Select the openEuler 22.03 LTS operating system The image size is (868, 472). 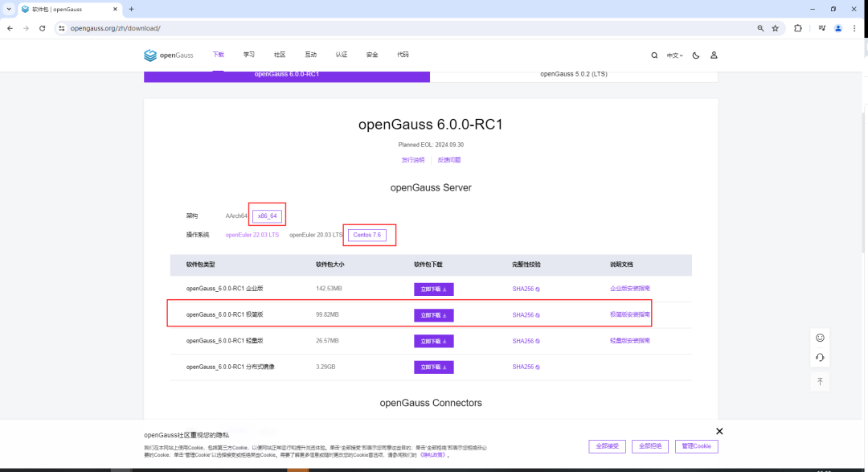[x=253, y=235]
